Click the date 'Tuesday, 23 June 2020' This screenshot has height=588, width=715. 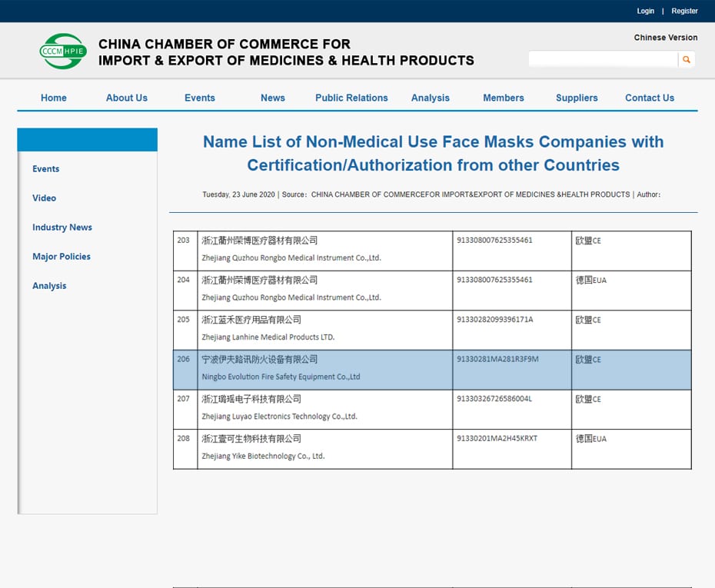pos(238,194)
